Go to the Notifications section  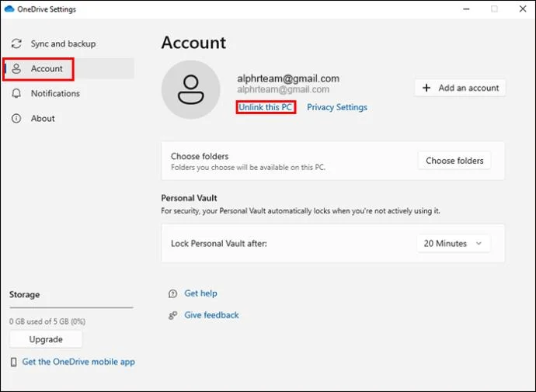[55, 94]
